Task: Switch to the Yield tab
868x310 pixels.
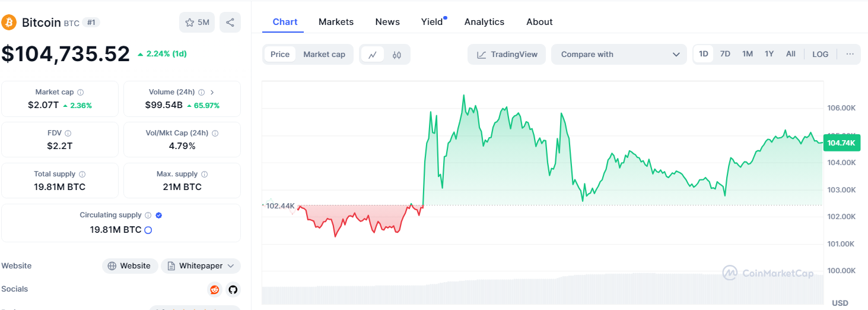Action: (x=432, y=22)
